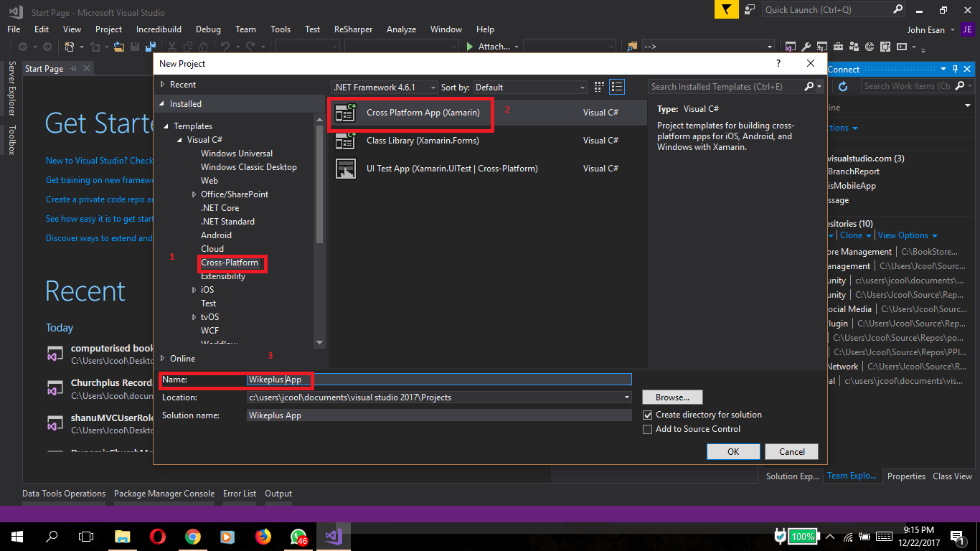This screenshot has height=551, width=980.
Task: Expand the iOS tree node
Action: pos(194,290)
